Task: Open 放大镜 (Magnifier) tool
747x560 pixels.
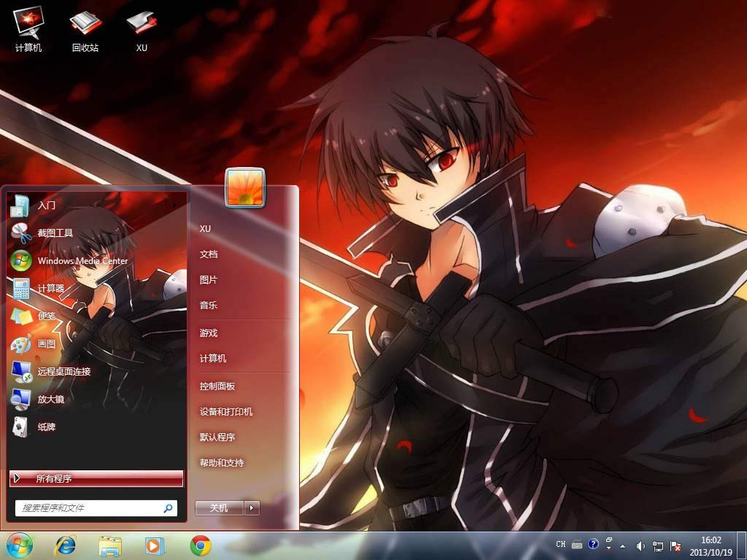Action: pos(50,400)
